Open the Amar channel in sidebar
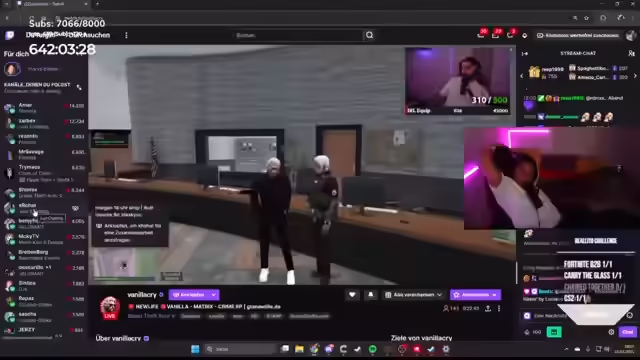640x360 pixels. 44,108
